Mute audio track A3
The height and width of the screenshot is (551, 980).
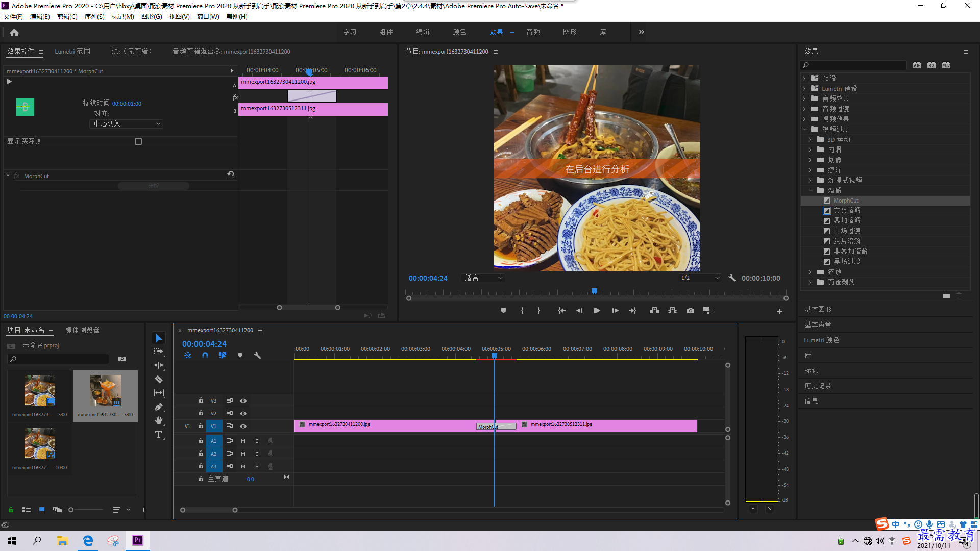click(243, 467)
